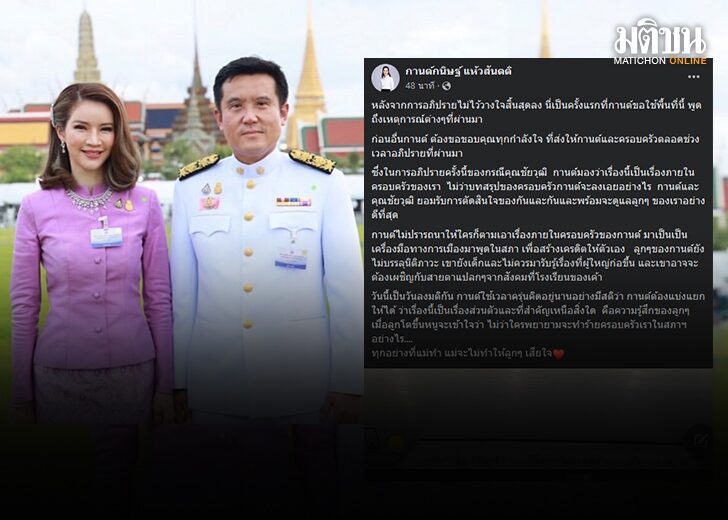This screenshot has width=728, height=520.
Task: Select paragraph starting 'ซึ่งในการอภิปราย'
Action: click(x=538, y=194)
